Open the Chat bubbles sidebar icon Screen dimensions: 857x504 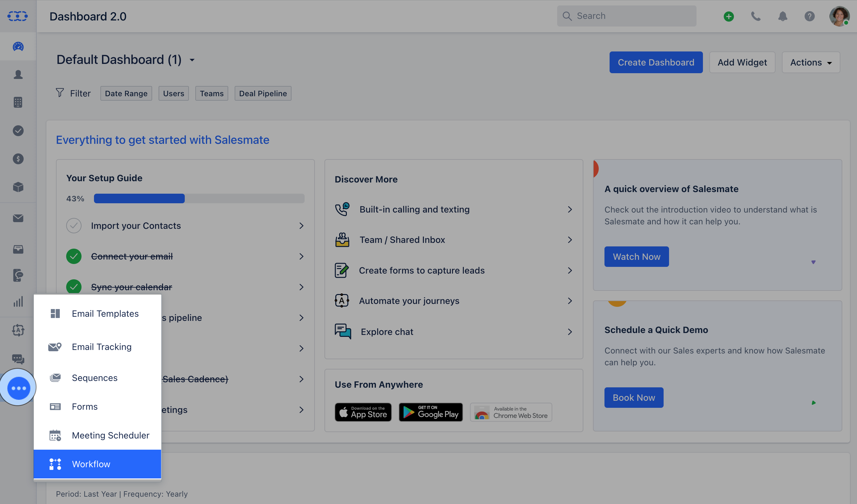(18, 359)
